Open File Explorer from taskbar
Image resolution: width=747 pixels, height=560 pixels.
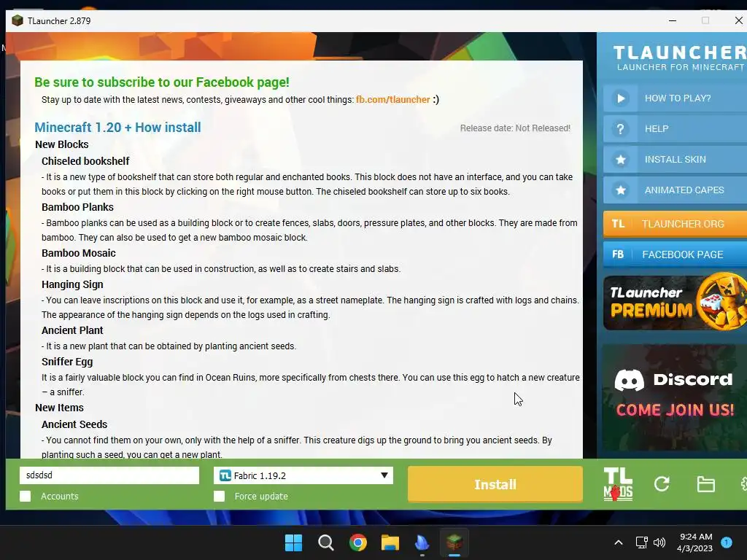(x=390, y=542)
